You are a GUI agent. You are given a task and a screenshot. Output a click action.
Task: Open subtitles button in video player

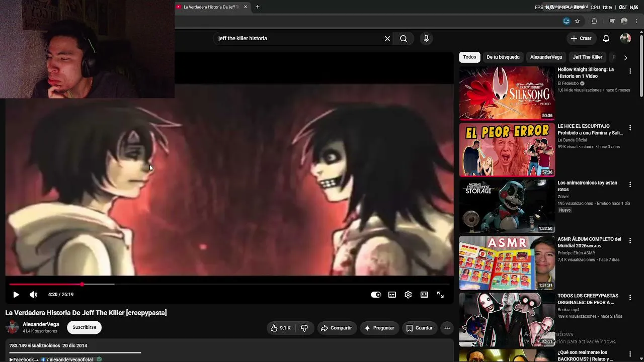coord(392,295)
